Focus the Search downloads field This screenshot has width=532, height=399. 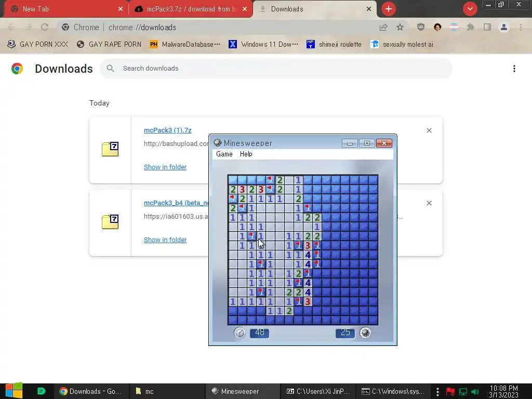pos(276,69)
